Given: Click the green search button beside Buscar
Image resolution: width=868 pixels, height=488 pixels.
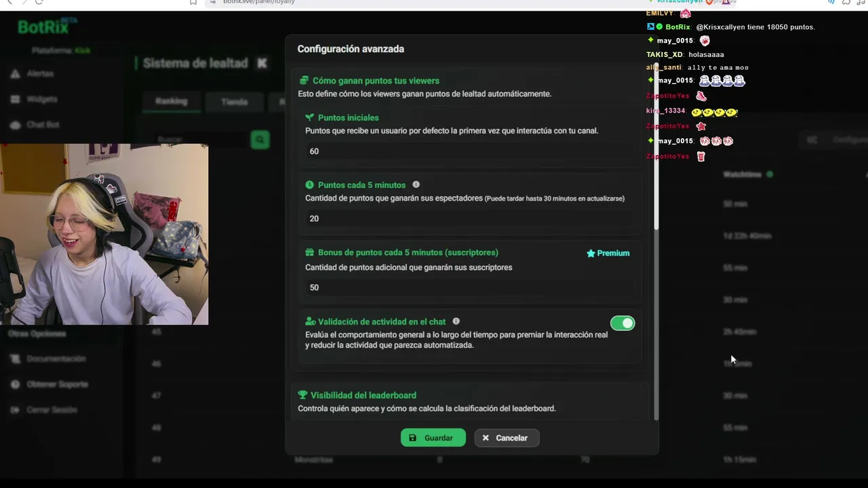Looking at the screenshot, I should (260, 140).
